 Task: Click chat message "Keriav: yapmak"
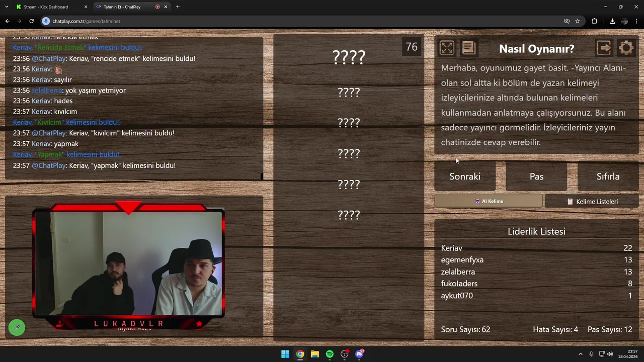point(46,144)
